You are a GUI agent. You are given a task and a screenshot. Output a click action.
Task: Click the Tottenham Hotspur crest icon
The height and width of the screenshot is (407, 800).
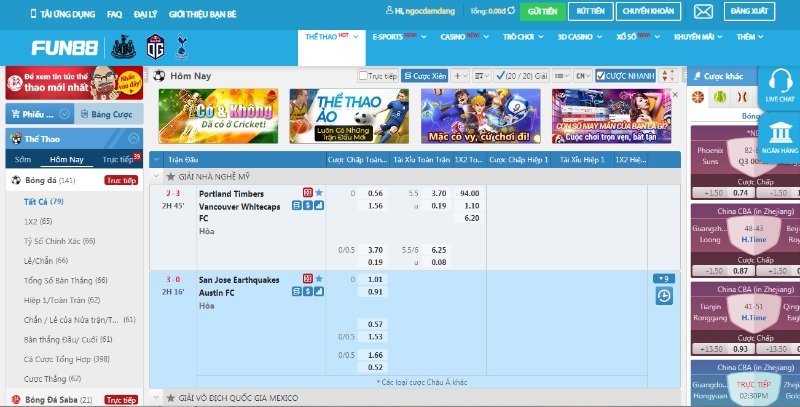181,47
